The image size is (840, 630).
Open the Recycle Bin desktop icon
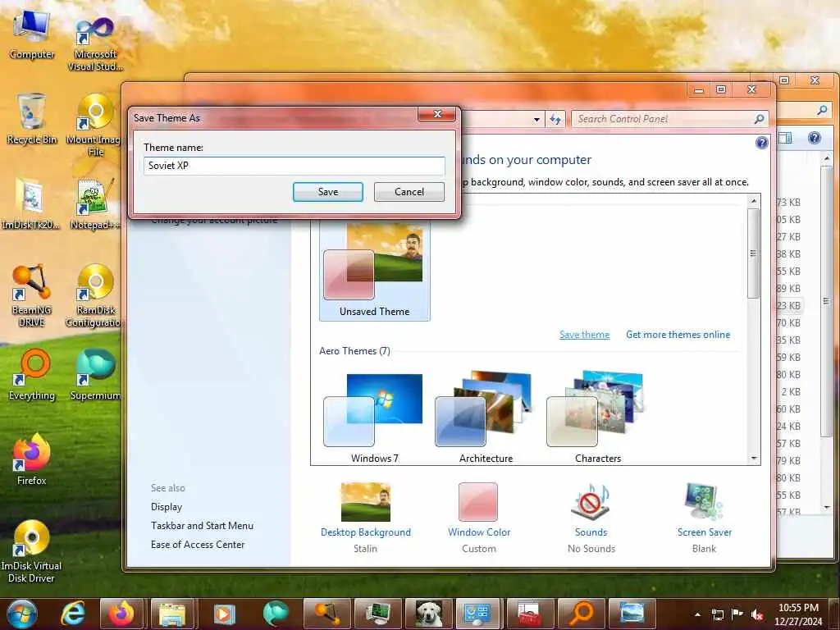tap(32, 119)
